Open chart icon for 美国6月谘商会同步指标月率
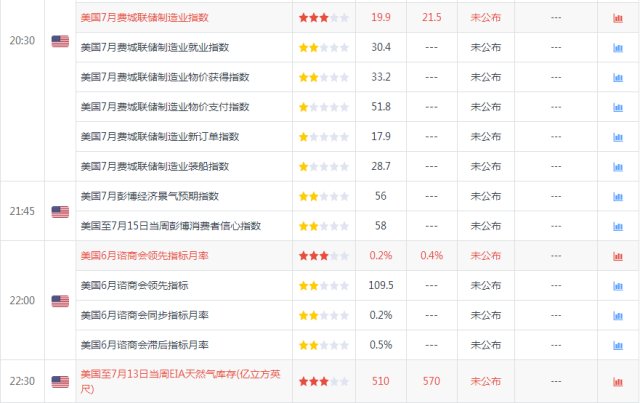Viewport: 640px width, 403px height. coord(618,316)
